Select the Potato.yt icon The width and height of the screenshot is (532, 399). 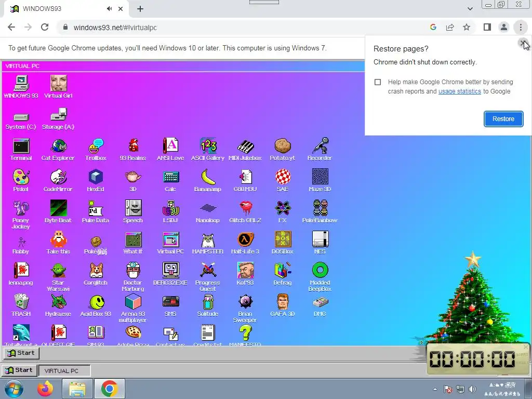click(x=282, y=149)
